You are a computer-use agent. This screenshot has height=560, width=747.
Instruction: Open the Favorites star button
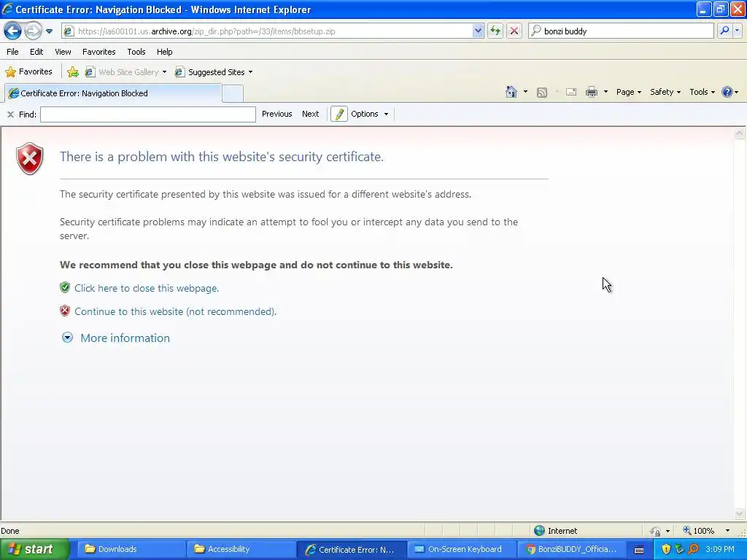28,72
